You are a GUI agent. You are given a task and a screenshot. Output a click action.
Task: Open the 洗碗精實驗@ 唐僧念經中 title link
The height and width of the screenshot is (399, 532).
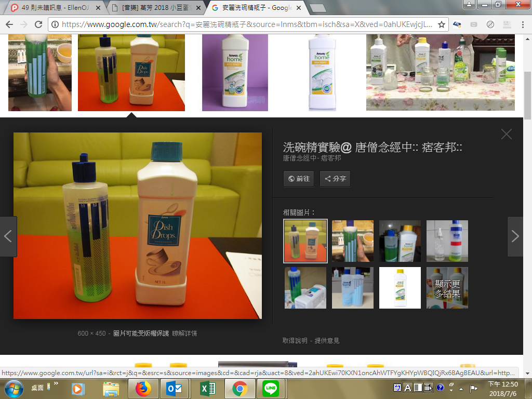click(x=373, y=147)
